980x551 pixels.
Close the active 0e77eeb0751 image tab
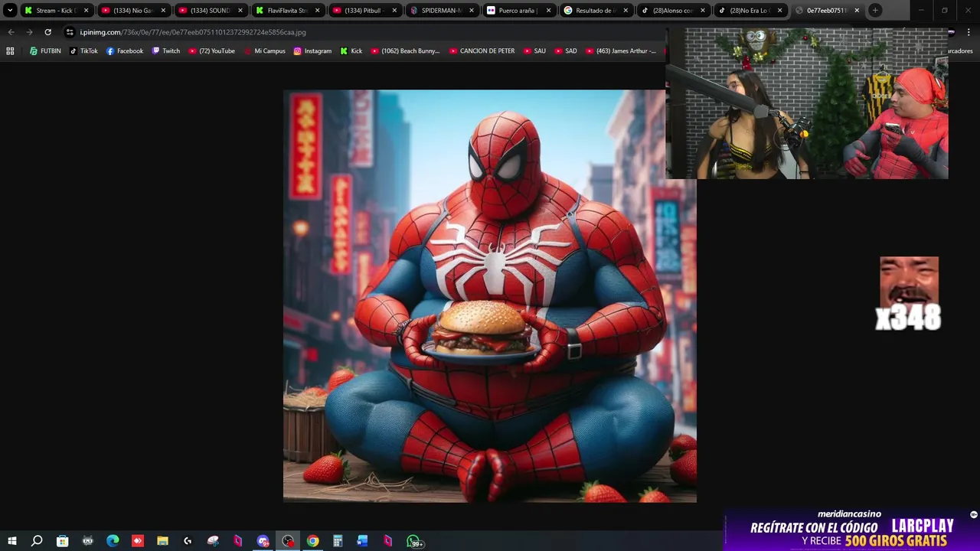(x=857, y=11)
